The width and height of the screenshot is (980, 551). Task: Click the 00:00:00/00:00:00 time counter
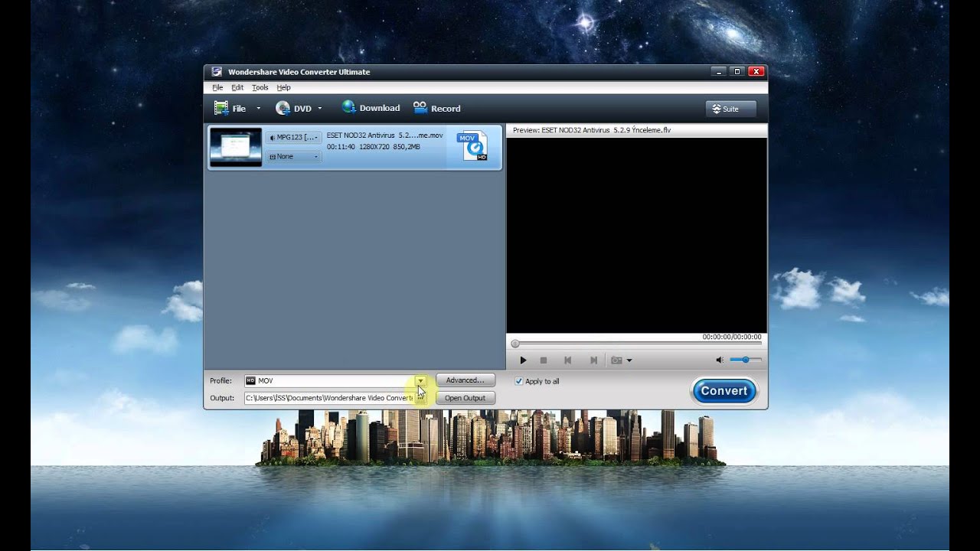[732, 337]
